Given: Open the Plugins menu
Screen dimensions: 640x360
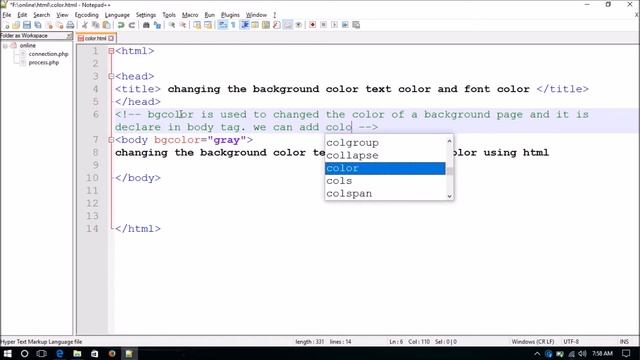Looking at the screenshot, I should 230,15.
